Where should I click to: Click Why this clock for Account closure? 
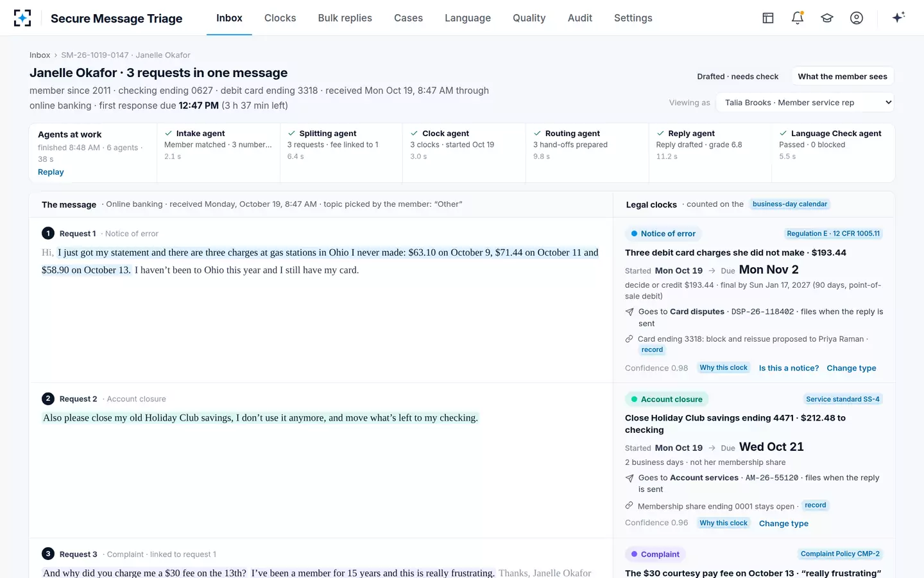tap(723, 523)
